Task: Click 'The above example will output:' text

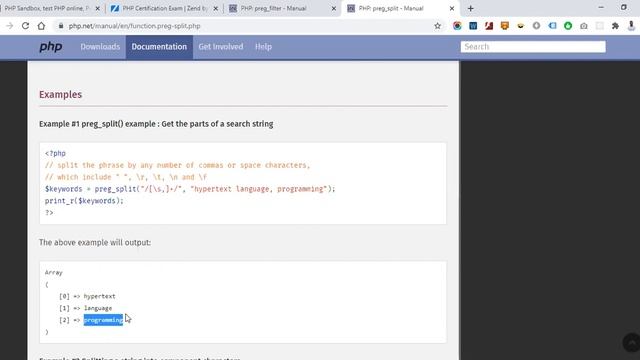Action: click(x=95, y=242)
